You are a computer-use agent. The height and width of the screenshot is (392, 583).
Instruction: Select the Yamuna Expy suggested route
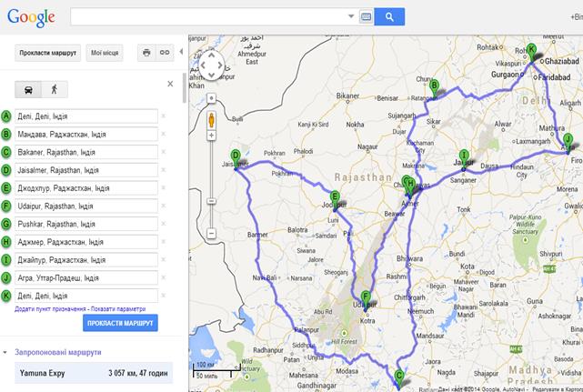point(94,373)
